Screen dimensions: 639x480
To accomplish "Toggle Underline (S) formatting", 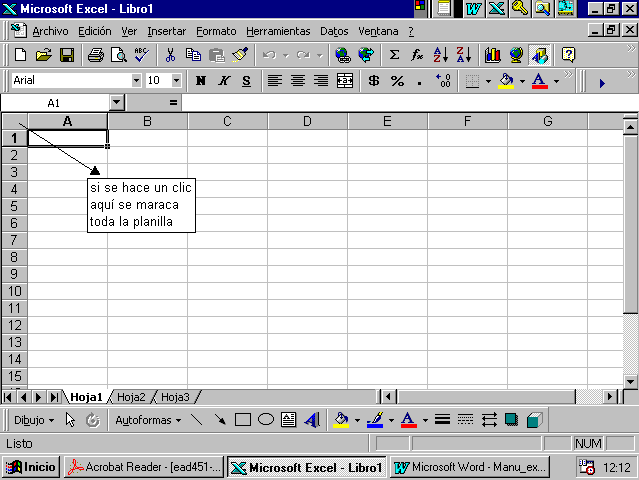I will click(x=246, y=81).
